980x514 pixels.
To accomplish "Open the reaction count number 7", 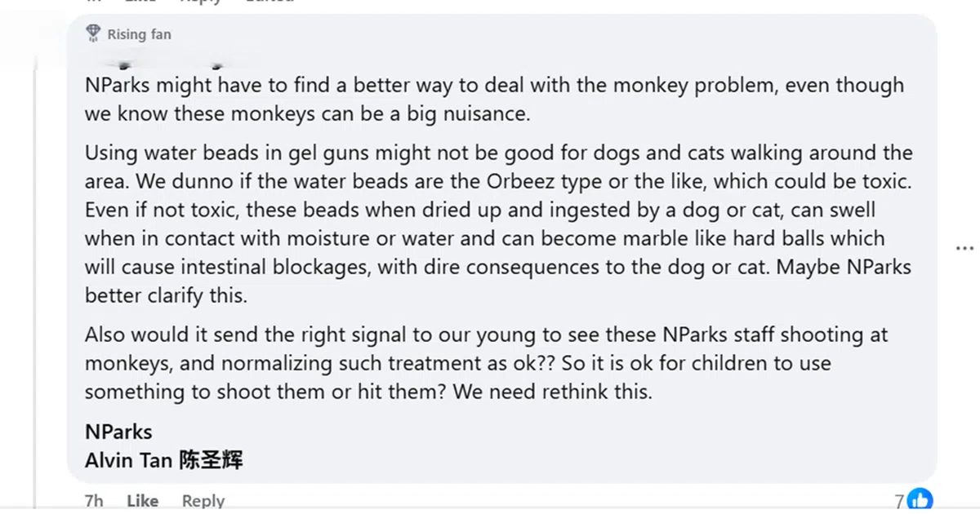I will point(899,502).
